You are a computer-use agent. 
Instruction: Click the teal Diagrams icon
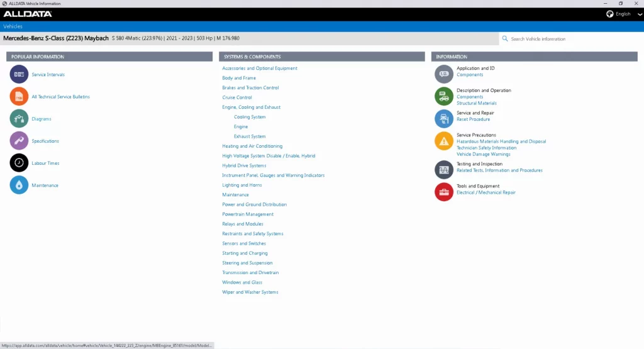tap(19, 119)
